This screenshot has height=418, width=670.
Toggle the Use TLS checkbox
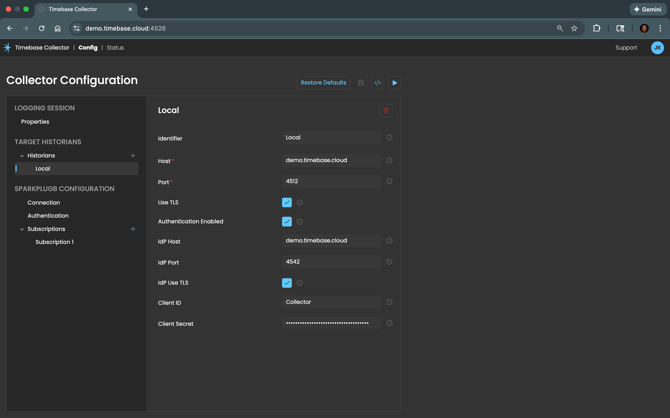pos(287,202)
